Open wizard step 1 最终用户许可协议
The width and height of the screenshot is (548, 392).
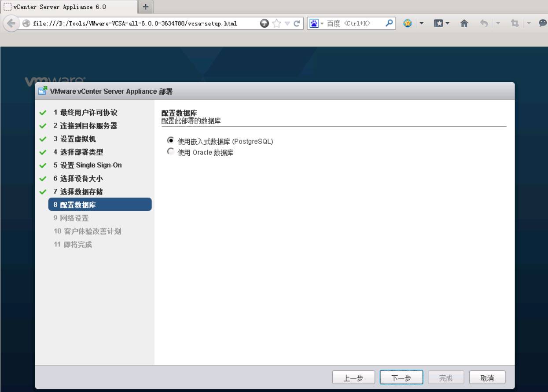[x=85, y=113]
